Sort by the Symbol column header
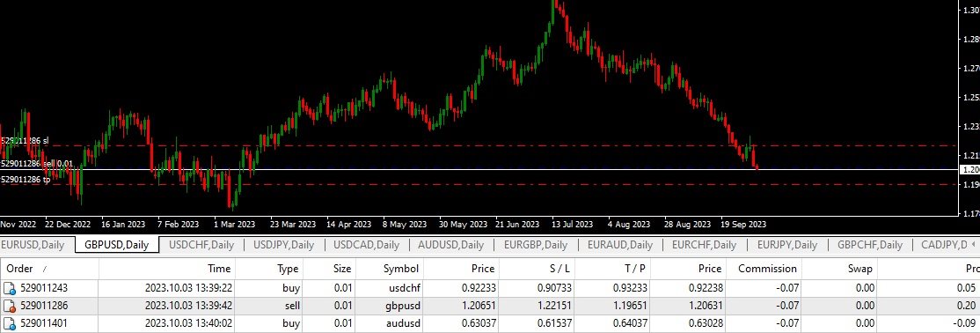The image size is (980, 333). click(x=400, y=269)
